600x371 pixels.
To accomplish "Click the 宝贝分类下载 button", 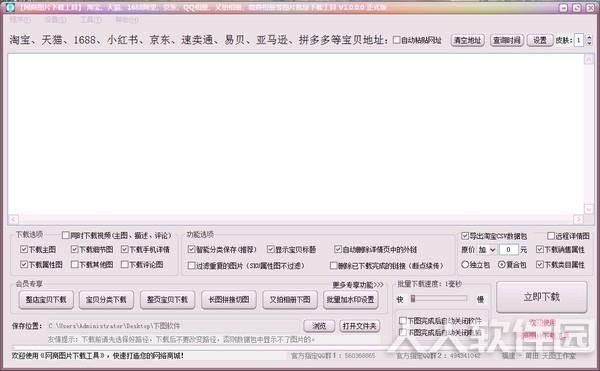I will click(x=106, y=299).
